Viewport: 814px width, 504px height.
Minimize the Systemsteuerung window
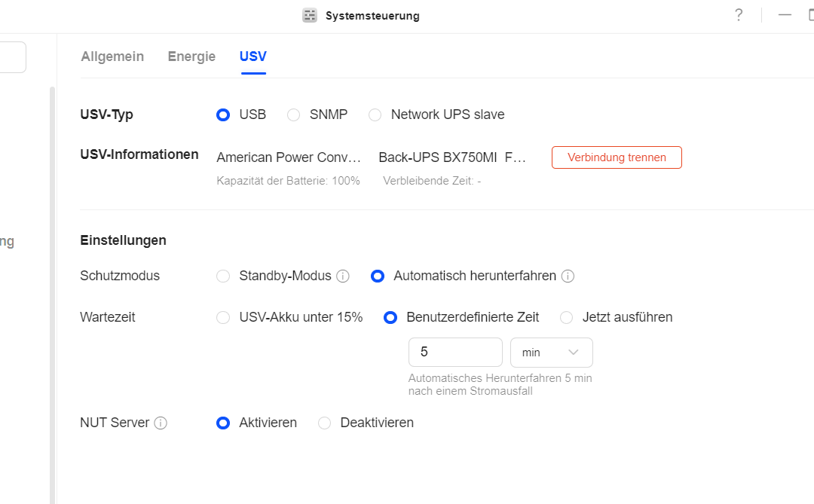(x=785, y=15)
